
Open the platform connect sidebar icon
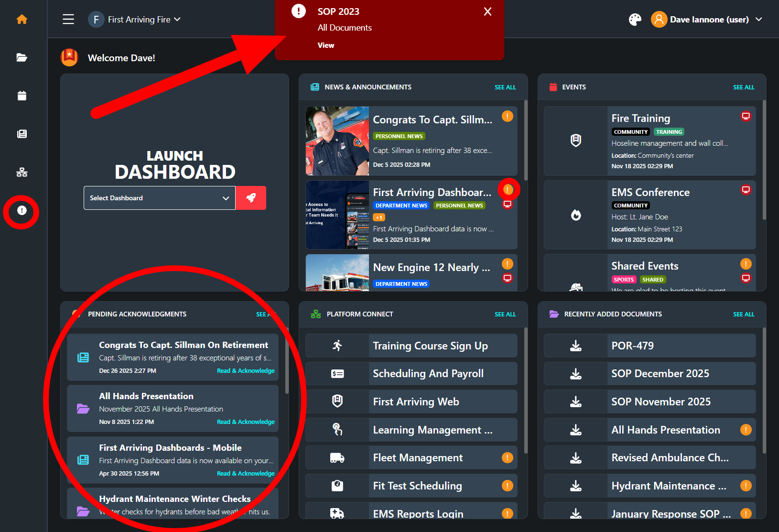tap(22, 172)
